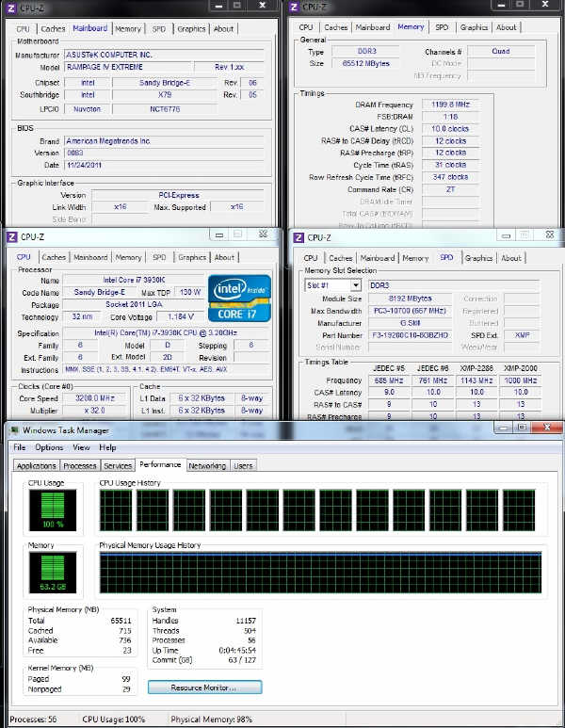Switch to Users tab in Task Manager
Viewport: 565px width, 728px height.
pyautogui.click(x=243, y=465)
